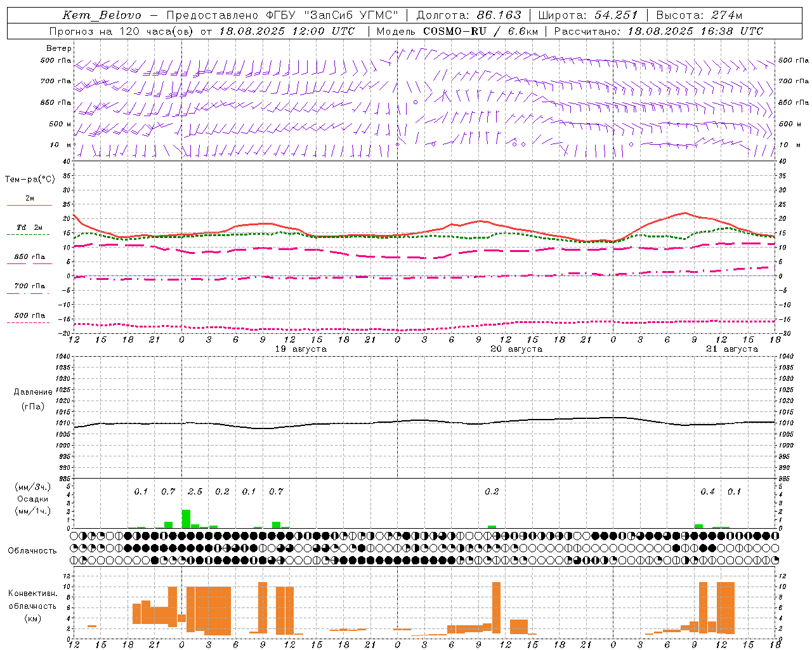Click the '(мм/3ч.)' precipitation unit label

(x=33, y=487)
